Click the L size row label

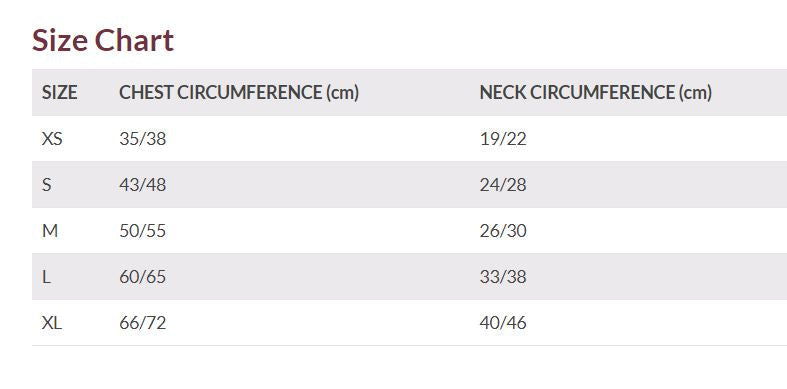(x=46, y=277)
